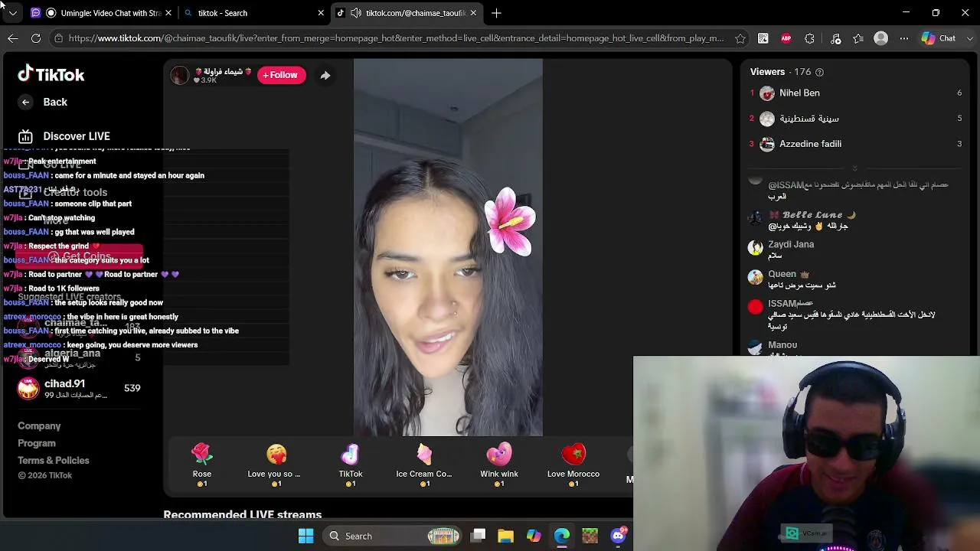
Task: Open suggested creator cihad.91's live
Action: click(x=79, y=388)
